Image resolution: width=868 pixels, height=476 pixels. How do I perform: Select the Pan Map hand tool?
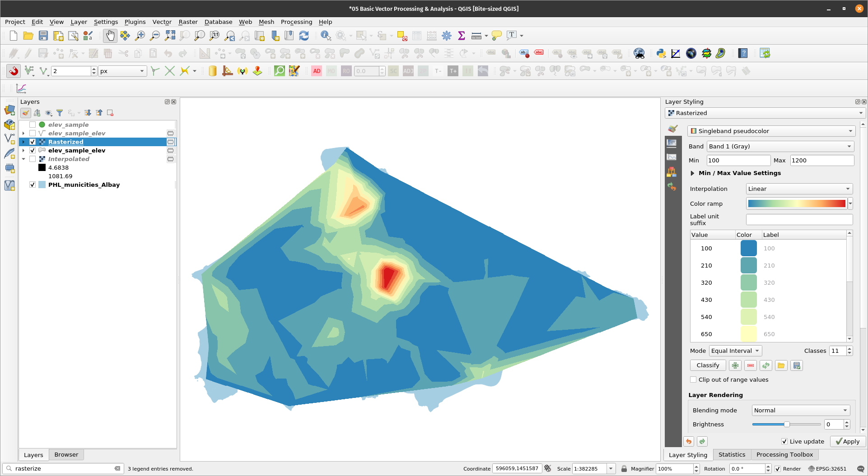pos(110,36)
